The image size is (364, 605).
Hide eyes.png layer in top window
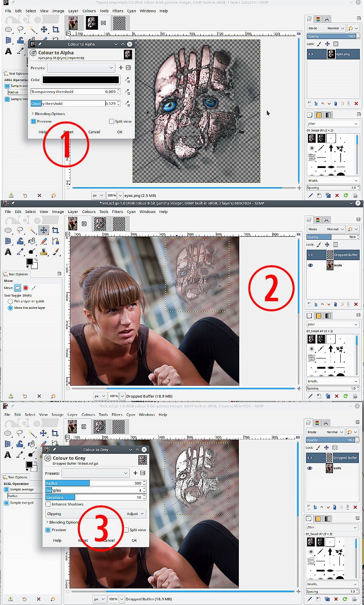coord(311,54)
